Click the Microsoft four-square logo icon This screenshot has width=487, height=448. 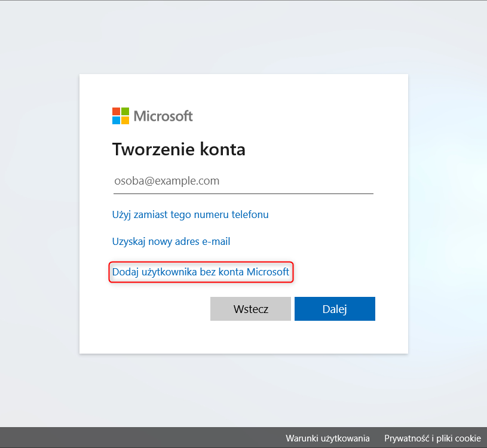[121, 116]
